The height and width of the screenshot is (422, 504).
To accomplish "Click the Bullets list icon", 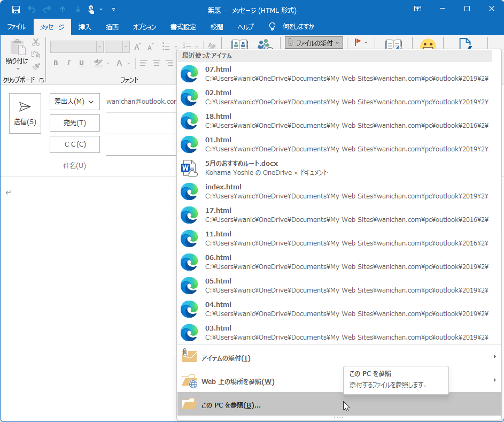I will 166,47.
